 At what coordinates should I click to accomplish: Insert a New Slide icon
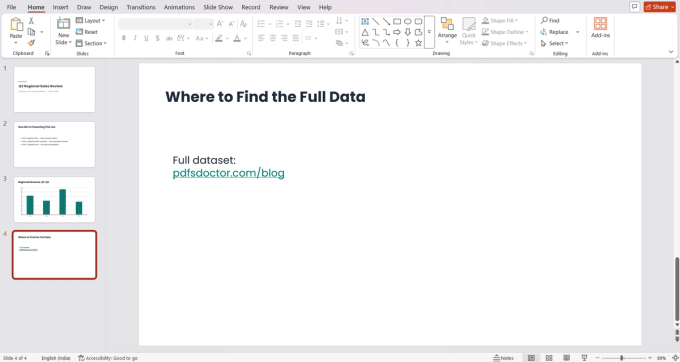pos(63,23)
